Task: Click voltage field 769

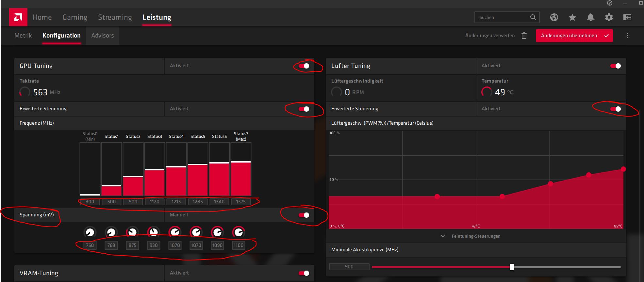Action: point(111,245)
